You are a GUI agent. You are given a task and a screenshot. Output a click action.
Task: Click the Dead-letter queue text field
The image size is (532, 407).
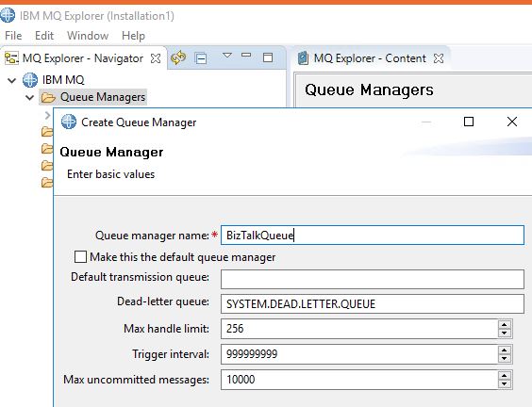(373, 303)
